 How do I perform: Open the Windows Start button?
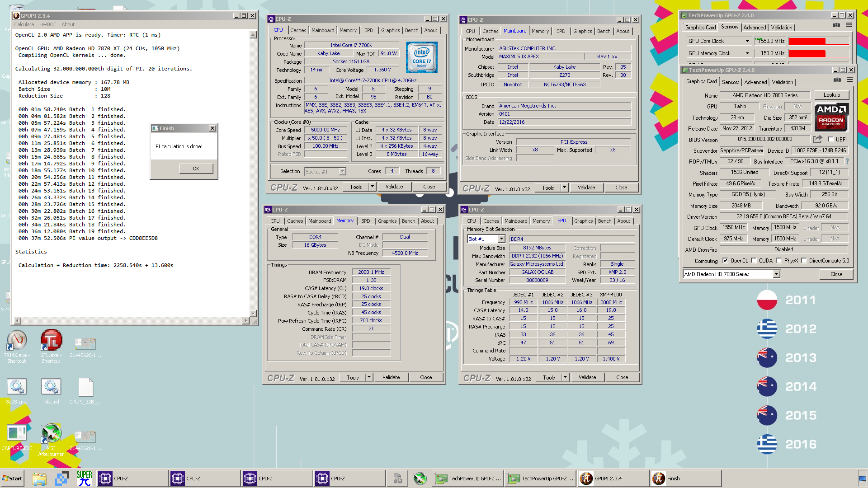[x=13, y=479]
